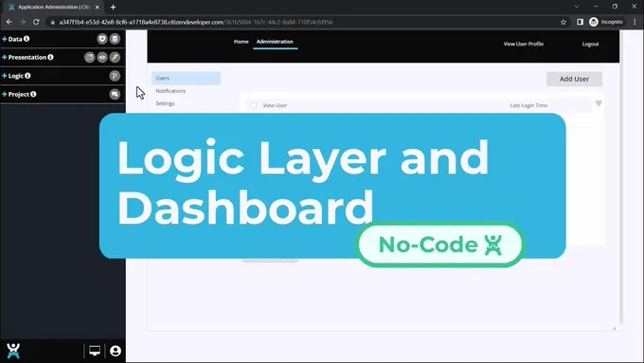Select the Administration tab

275,42
